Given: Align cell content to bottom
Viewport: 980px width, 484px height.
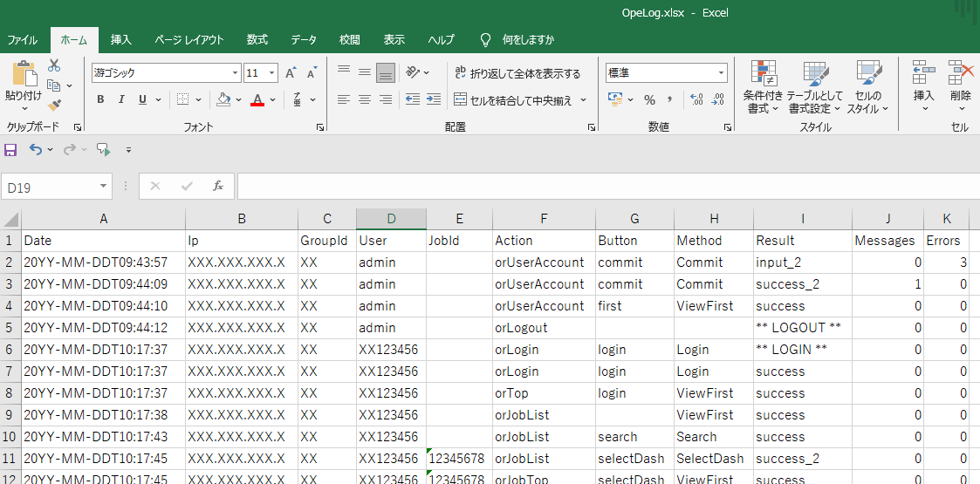Looking at the screenshot, I should [386, 73].
